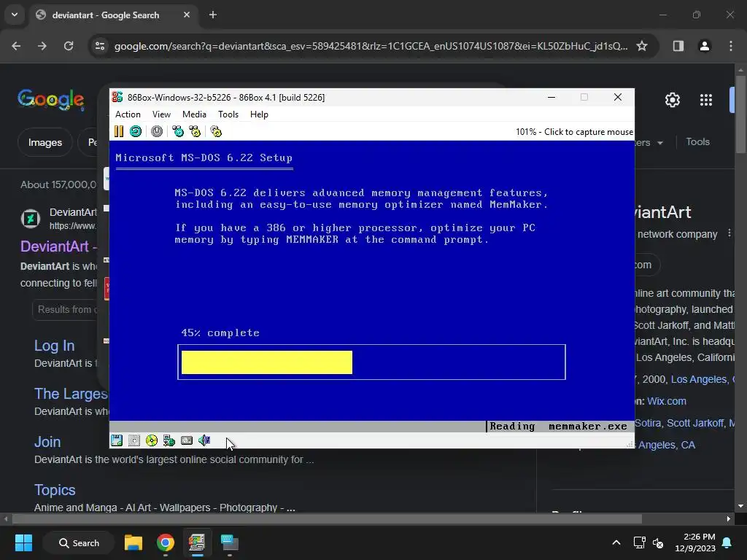Screen dimensions: 747x560
Task: Open the taskbar clock and date
Action: coord(695,542)
